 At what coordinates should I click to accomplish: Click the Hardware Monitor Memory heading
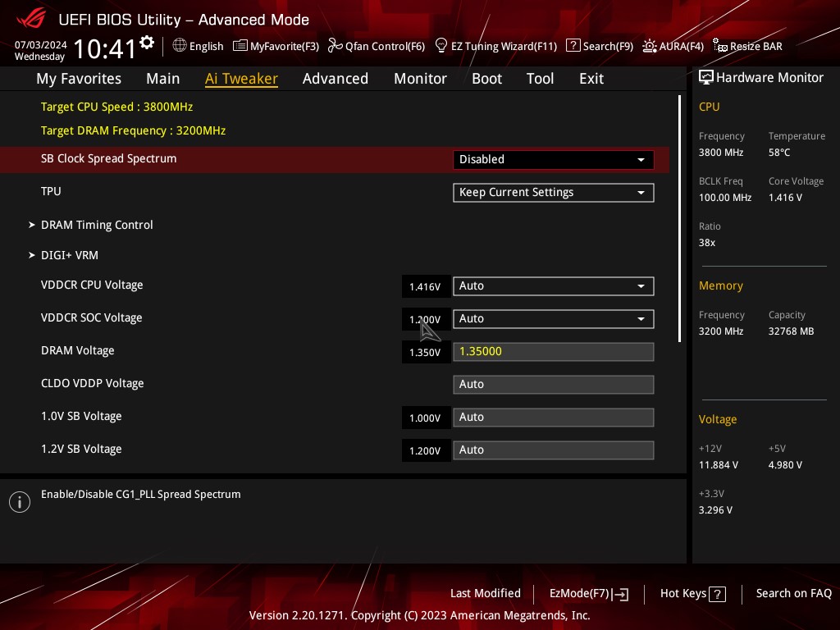coord(720,285)
